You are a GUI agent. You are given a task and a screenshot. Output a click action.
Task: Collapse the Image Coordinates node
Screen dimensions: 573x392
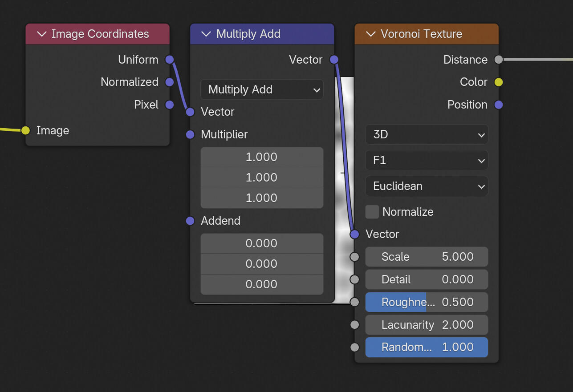tap(42, 34)
